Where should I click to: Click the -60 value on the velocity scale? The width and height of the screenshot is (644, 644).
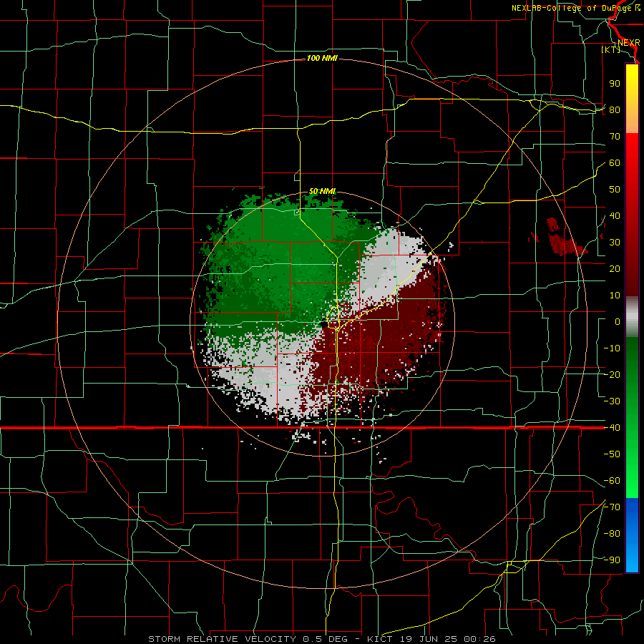tap(612, 481)
